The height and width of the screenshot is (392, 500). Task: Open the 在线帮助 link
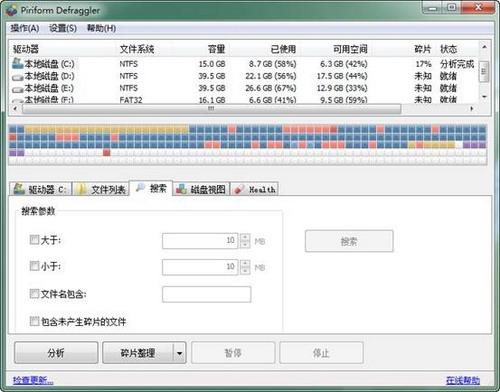click(x=463, y=380)
